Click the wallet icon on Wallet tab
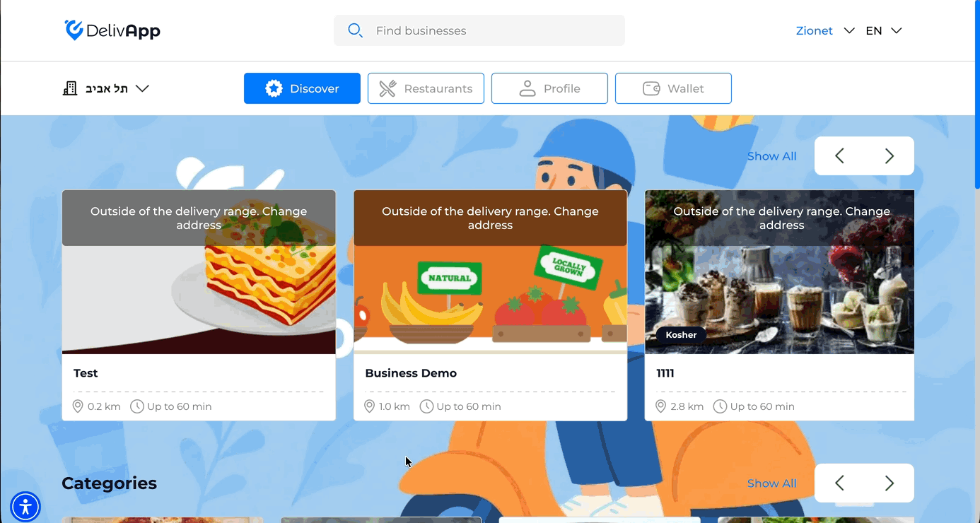The height and width of the screenshot is (523, 980). pyautogui.click(x=651, y=88)
